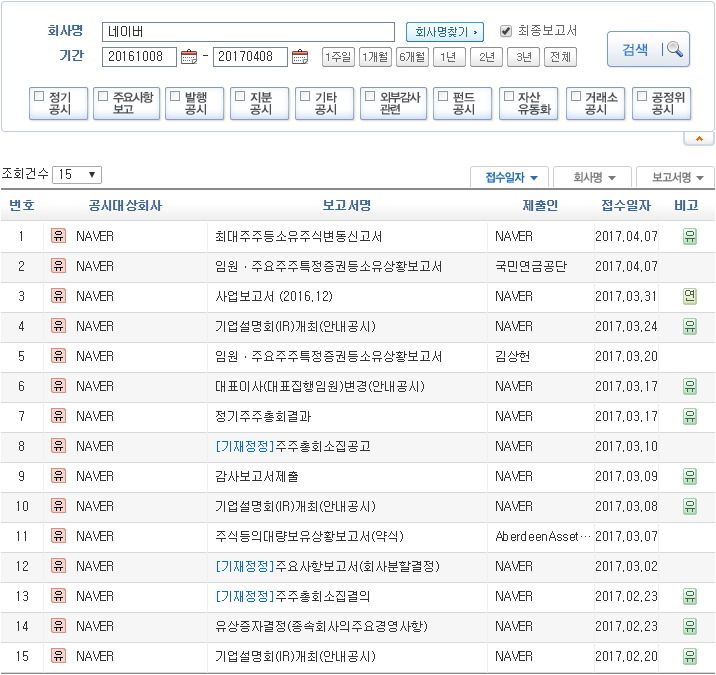
Task: Click green 유 remark icon in row 15
Action: pos(690,656)
